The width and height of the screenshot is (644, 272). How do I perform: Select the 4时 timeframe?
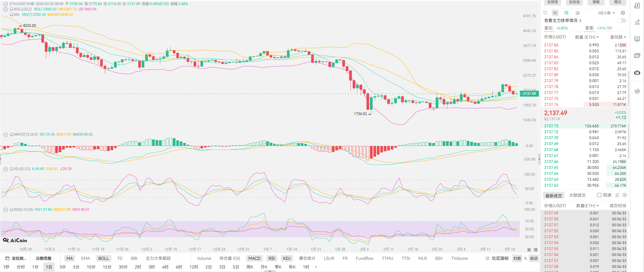(x=165, y=267)
